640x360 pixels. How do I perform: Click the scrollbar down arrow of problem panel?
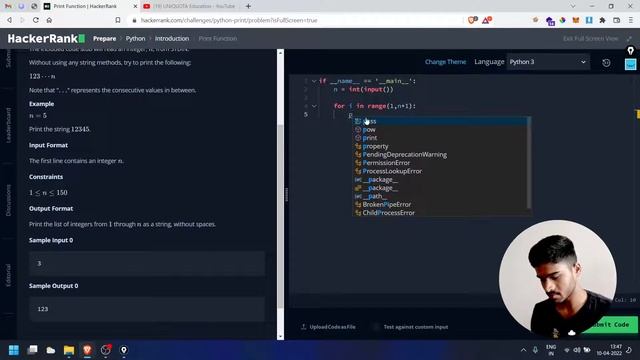click(280, 336)
